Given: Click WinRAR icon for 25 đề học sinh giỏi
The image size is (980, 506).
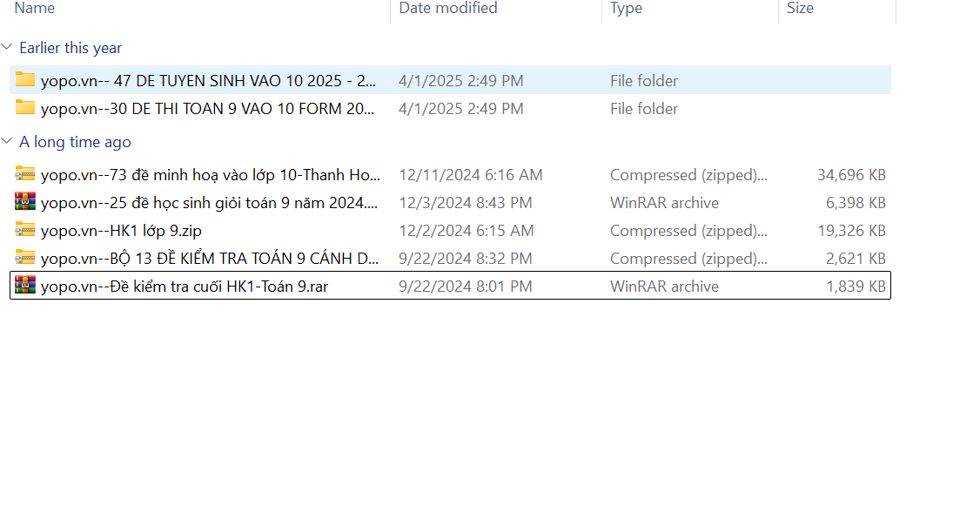Looking at the screenshot, I should [25, 202].
